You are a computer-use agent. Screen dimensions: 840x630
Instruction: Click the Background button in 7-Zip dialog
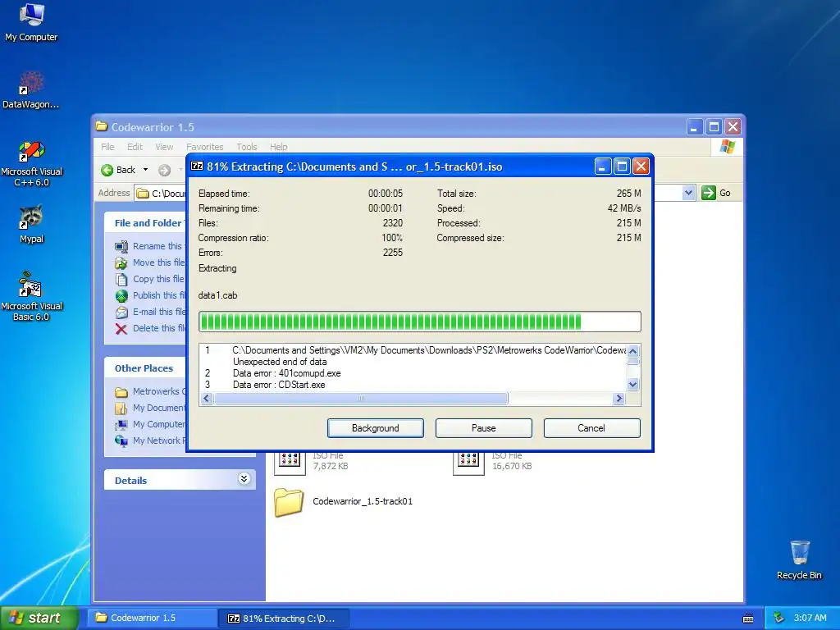[x=376, y=428]
